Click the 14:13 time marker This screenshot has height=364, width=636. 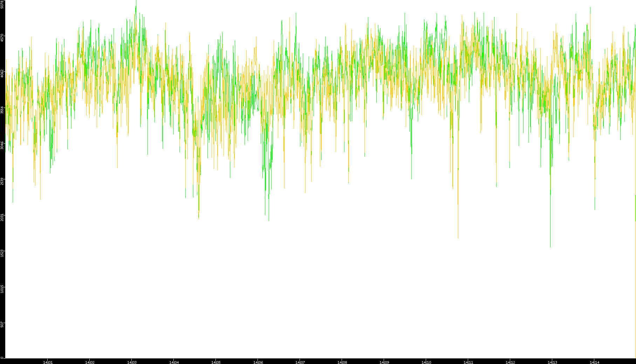click(x=552, y=362)
